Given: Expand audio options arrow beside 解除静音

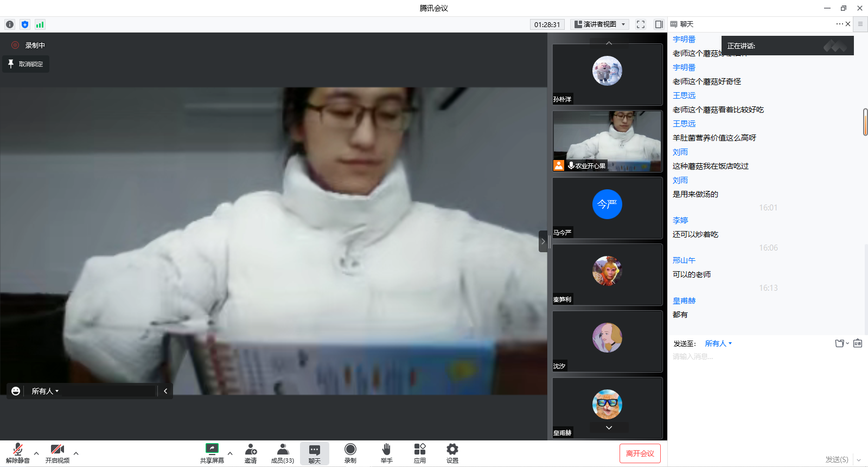Looking at the screenshot, I should (x=36, y=453).
